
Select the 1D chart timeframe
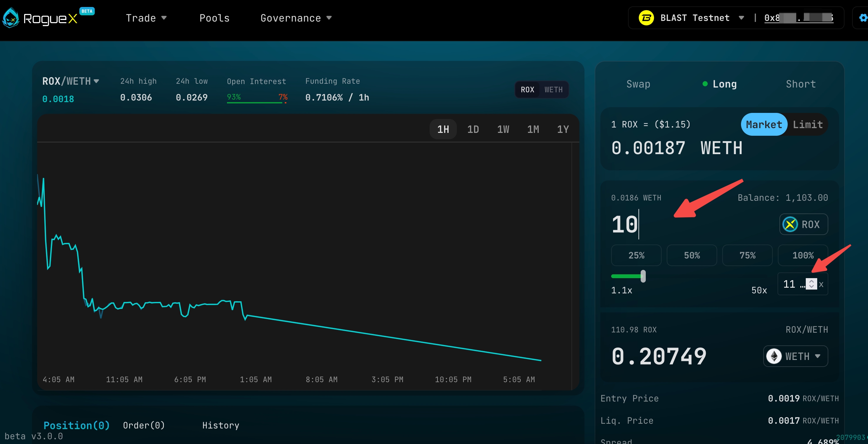coord(473,129)
